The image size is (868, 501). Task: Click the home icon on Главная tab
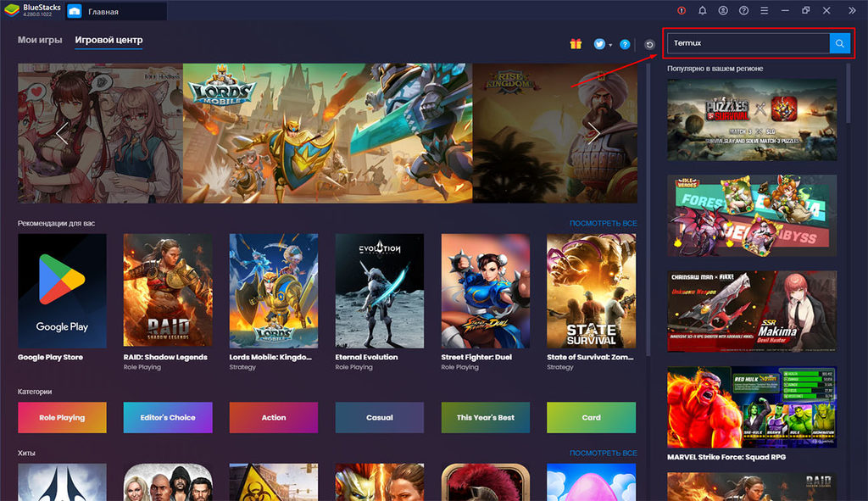click(75, 11)
